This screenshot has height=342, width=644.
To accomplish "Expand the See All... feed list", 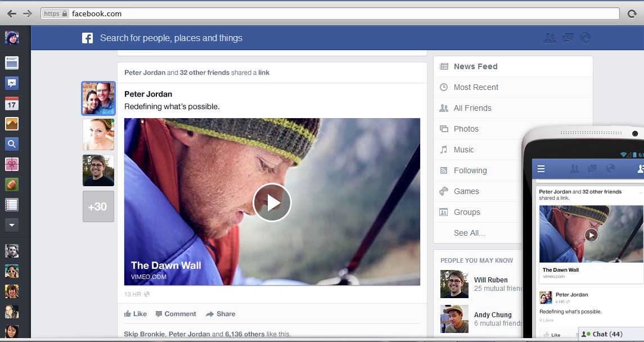I will point(469,233).
